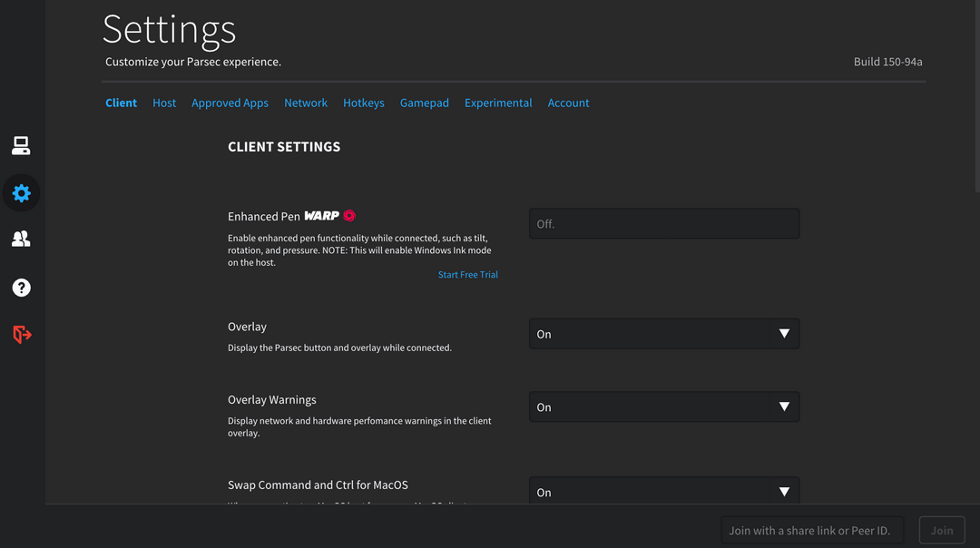
Task: Select the Gamepad tab
Action: (x=425, y=103)
